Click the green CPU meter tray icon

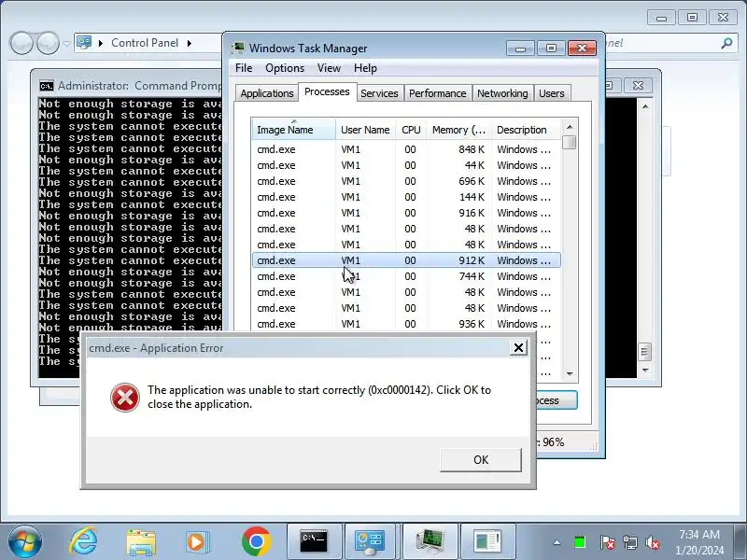point(580,542)
